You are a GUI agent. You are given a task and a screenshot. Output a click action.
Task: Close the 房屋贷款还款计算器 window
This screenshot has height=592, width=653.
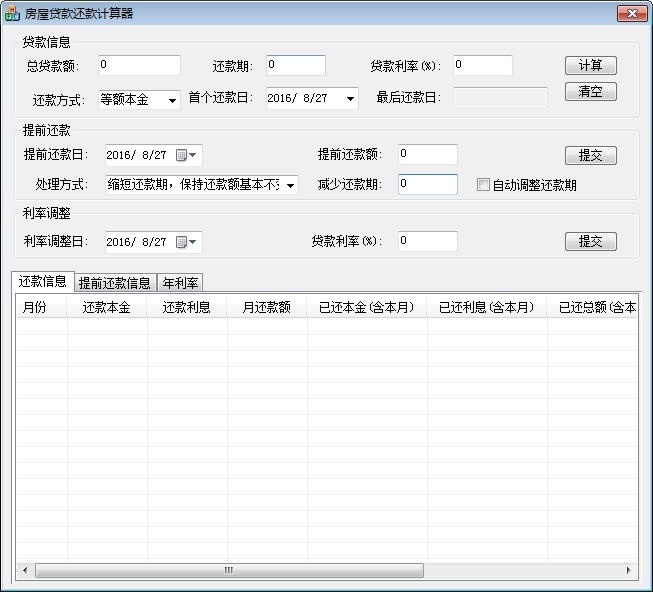632,13
